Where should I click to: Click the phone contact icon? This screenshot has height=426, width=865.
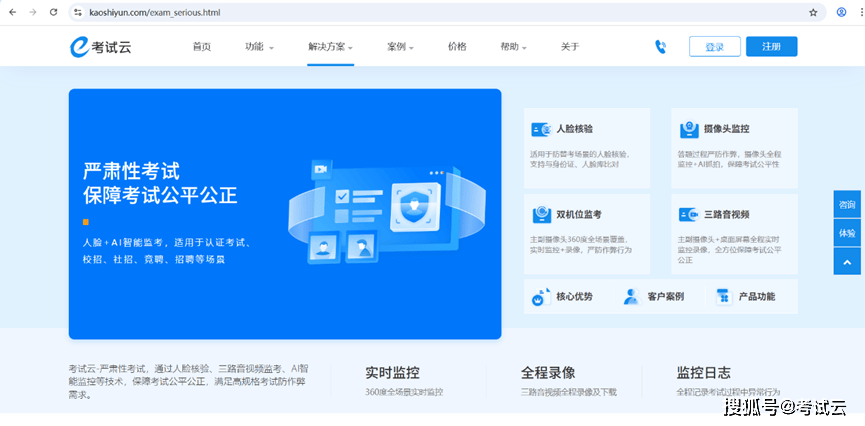click(x=660, y=47)
